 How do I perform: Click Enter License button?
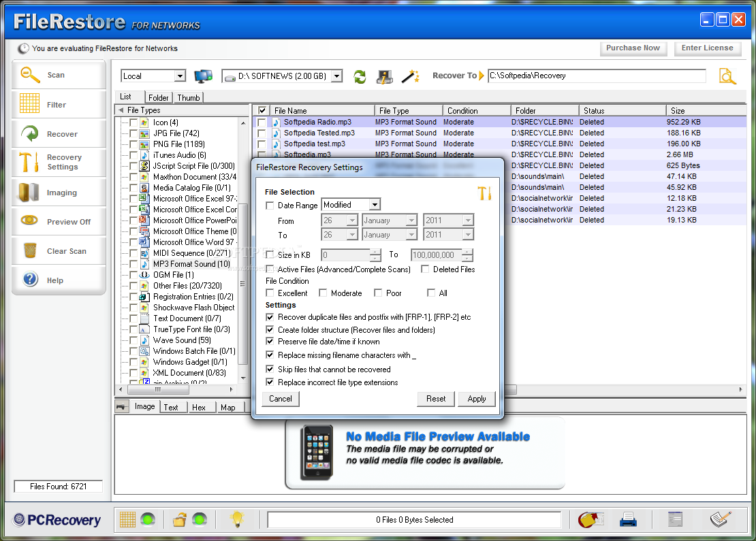[x=708, y=48]
